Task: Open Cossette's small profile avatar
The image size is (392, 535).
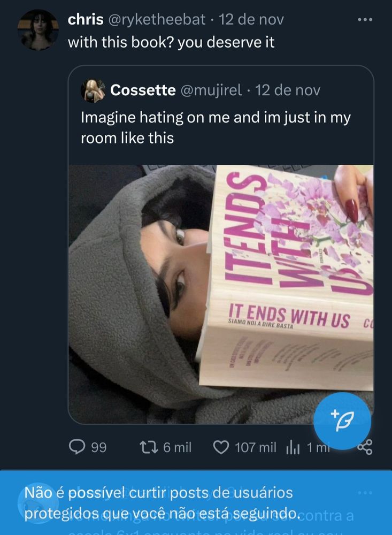Action: pos(93,90)
